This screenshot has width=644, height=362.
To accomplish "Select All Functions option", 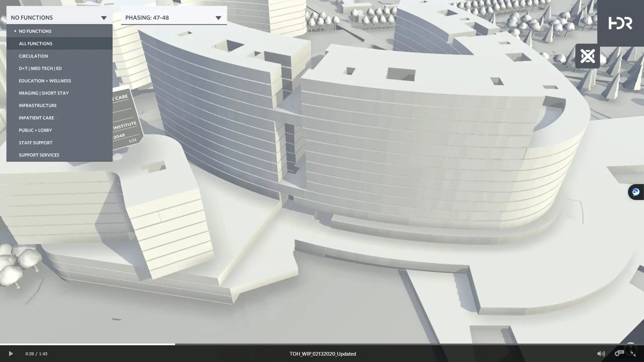I will (36, 44).
